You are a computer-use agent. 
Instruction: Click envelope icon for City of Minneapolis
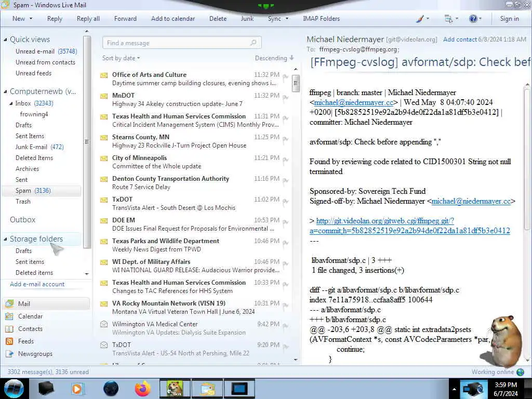click(x=104, y=158)
